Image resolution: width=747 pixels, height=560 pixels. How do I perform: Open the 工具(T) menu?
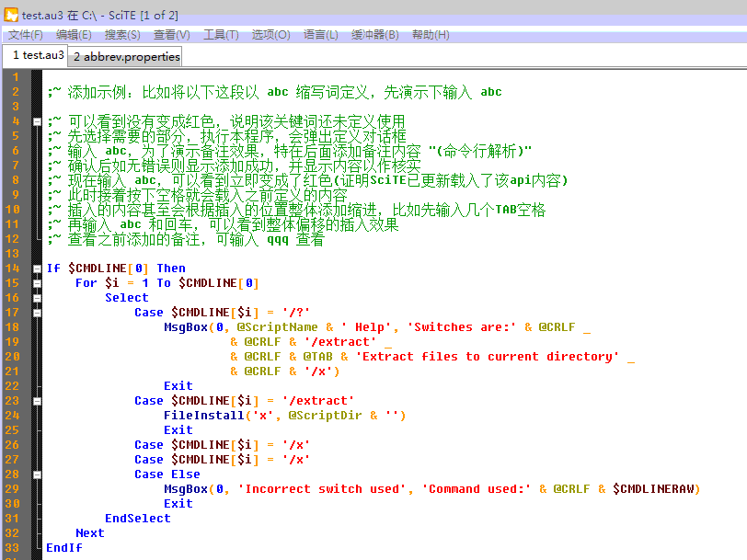221,35
